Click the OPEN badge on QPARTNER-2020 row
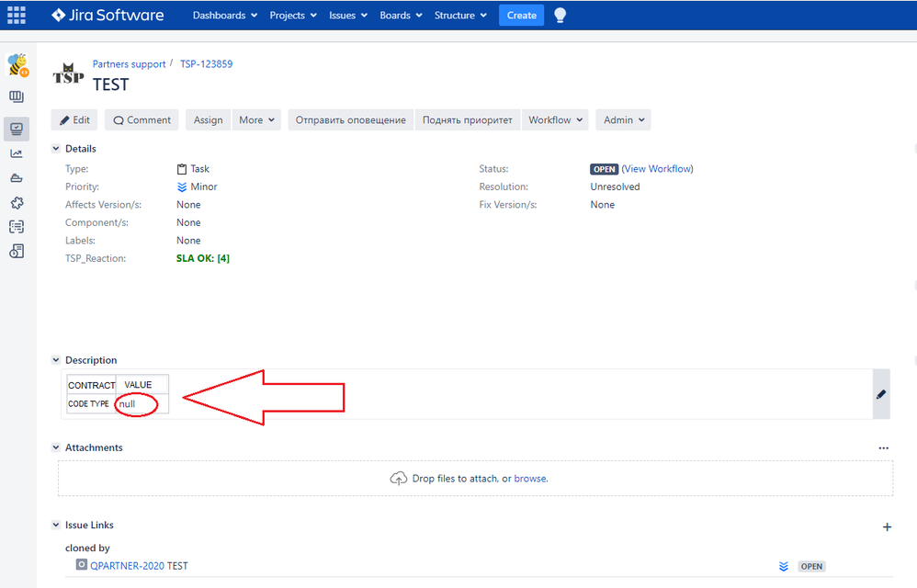Image resolution: width=917 pixels, height=588 pixels. point(811,566)
